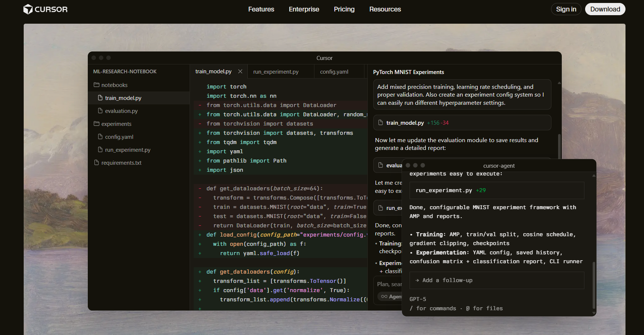644x335 pixels.
Task: Open the Features menu
Action: click(x=261, y=9)
